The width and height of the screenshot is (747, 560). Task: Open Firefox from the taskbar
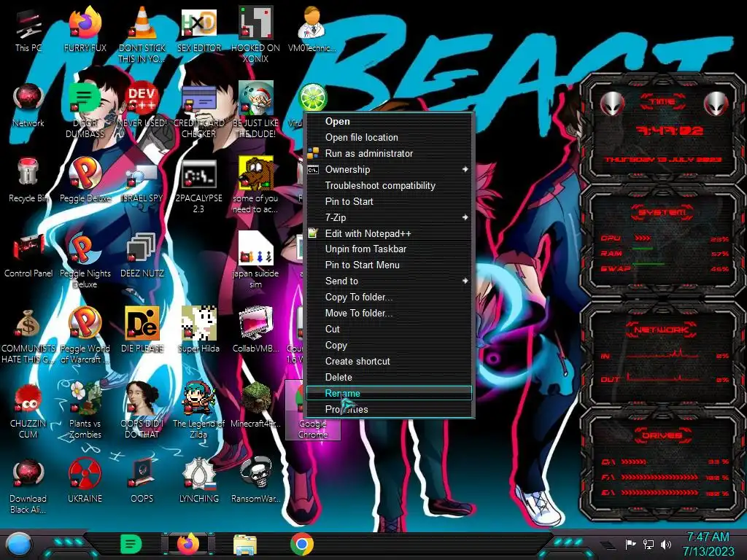click(x=188, y=544)
